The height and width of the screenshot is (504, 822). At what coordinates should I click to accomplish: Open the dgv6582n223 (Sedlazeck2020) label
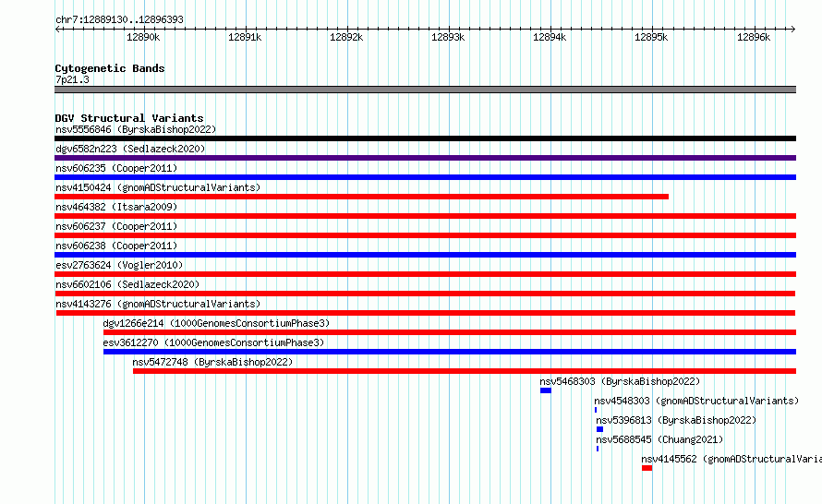130,149
